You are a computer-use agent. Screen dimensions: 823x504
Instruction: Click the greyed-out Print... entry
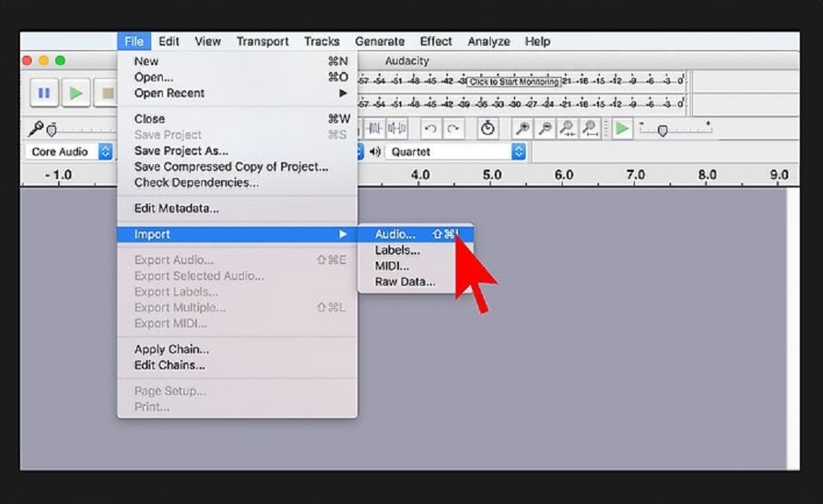tap(237, 407)
